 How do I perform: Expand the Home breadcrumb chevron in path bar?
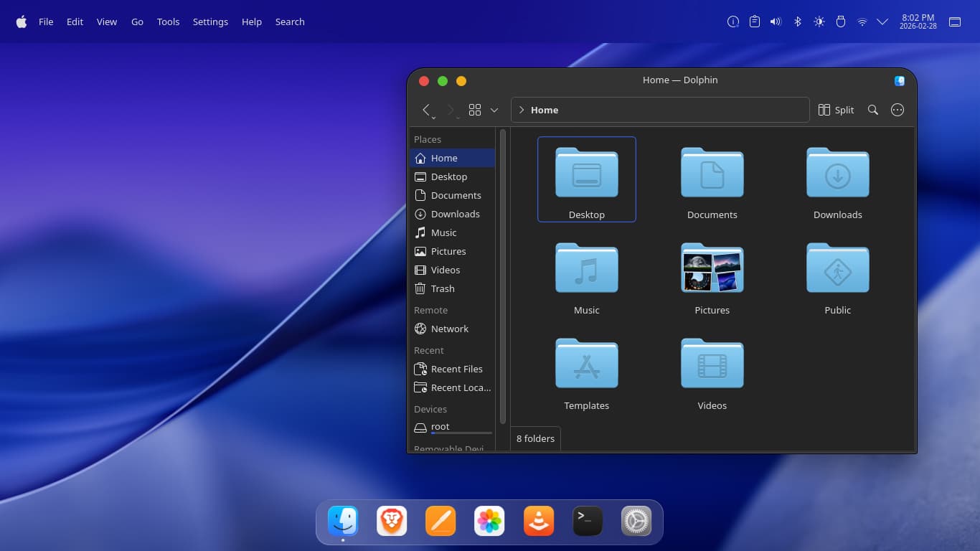[522, 110]
